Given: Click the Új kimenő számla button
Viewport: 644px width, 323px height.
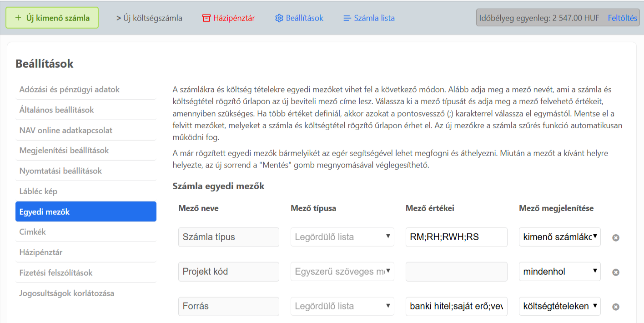Looking at the screenshot, I should (x=51, y=18).
